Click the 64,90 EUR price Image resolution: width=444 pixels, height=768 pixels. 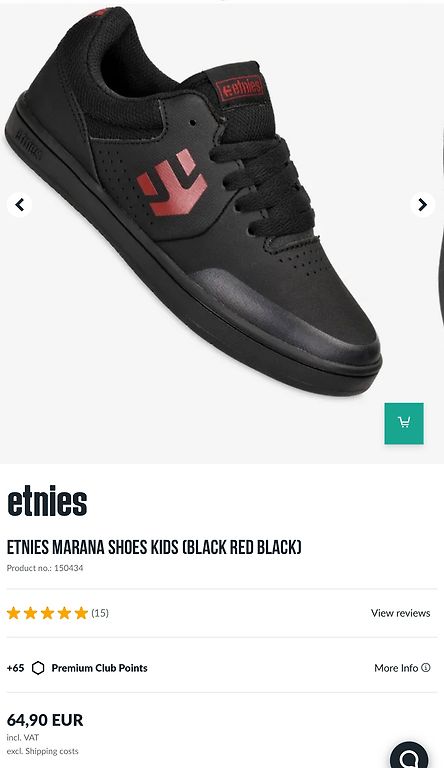tap(45, 720)
